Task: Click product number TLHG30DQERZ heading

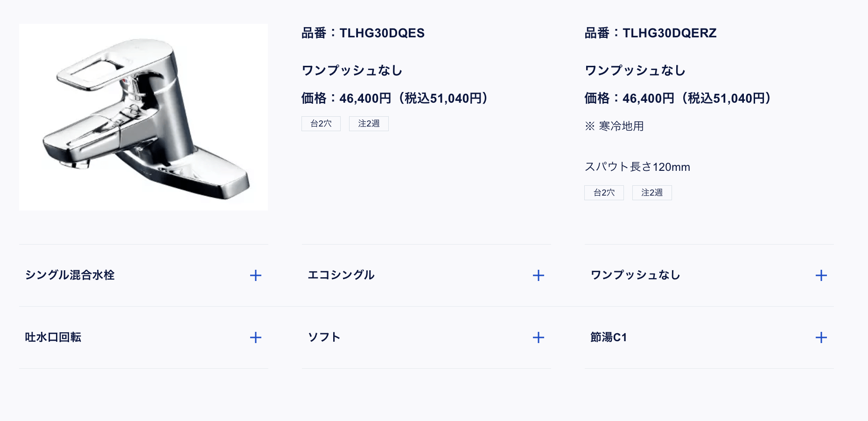Action: [x=651, y=33]
